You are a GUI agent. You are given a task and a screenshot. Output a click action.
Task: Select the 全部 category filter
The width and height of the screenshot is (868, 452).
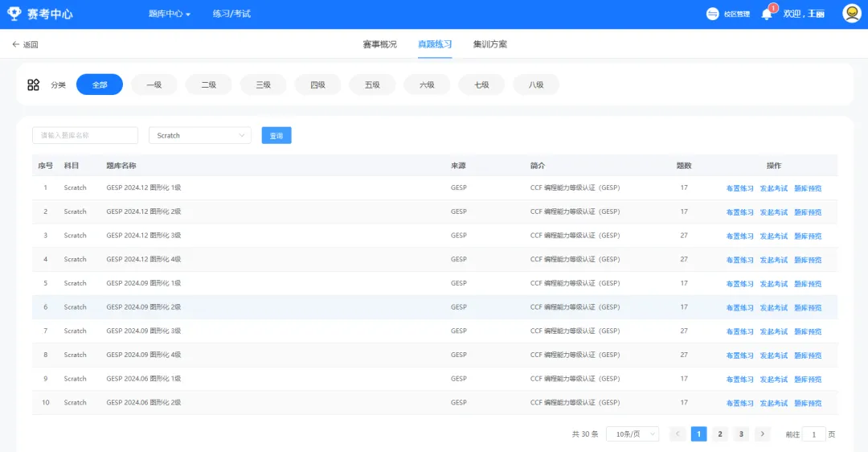click(100, 84)
